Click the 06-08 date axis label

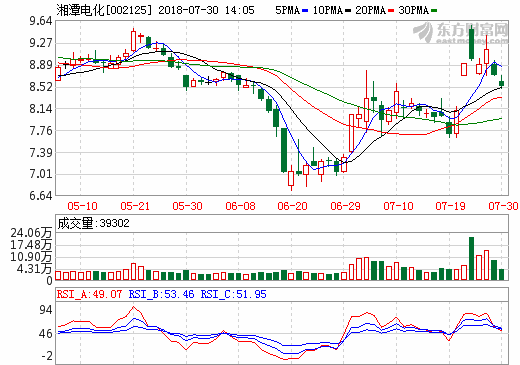[x=240, y=206]
